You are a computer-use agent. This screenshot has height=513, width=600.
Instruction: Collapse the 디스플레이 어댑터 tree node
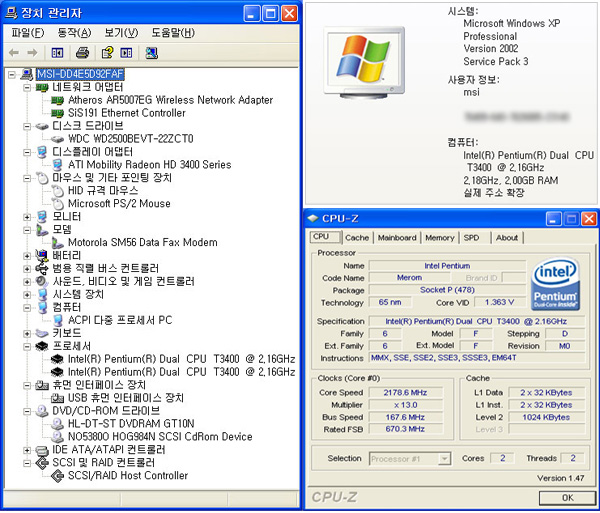[27, 152]
